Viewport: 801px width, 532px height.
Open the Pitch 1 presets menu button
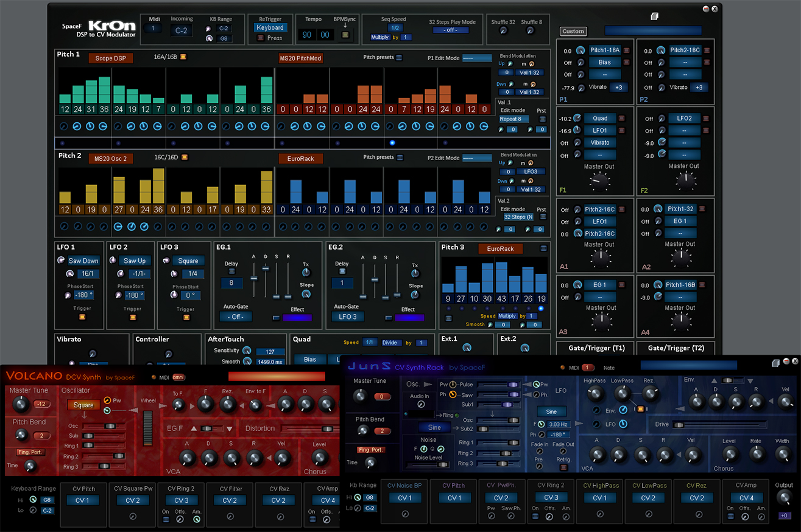coord(400,58)
